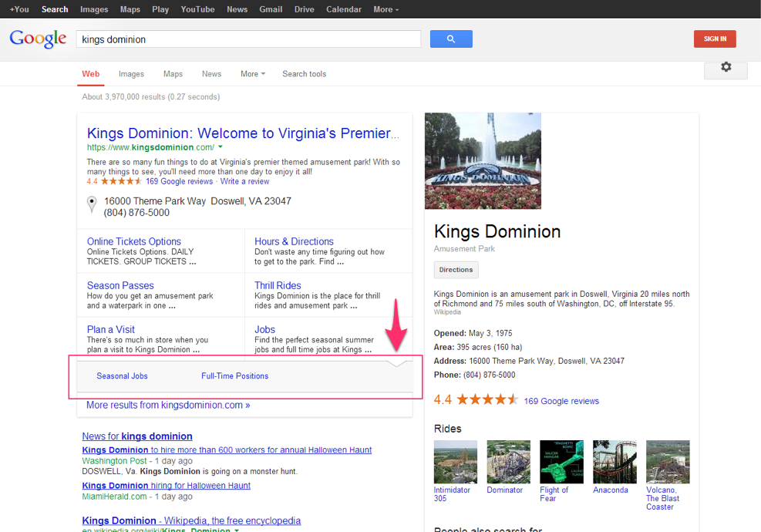The height and width of the screenshot is (532, 761).
Task: Open Plan a Visit sitelink
Action: tap(111, 329)
